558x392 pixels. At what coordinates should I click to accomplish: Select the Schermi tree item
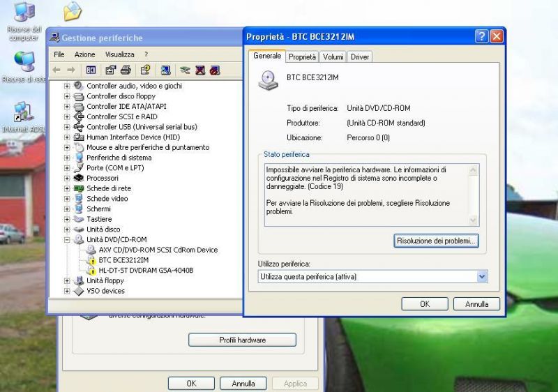98,209
